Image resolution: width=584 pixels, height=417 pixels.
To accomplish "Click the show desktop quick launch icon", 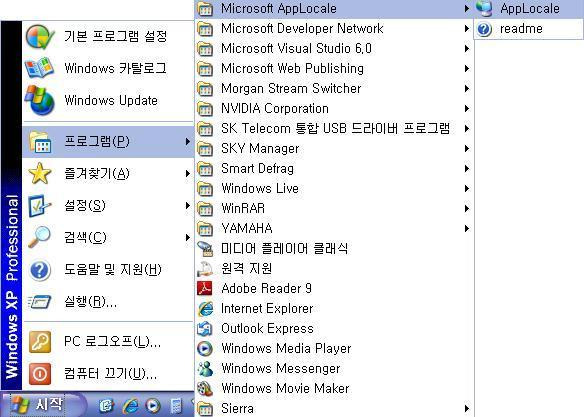I will (107, 405).
